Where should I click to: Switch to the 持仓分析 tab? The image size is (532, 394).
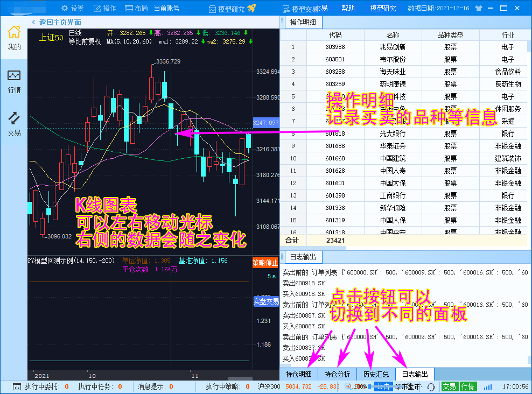pos(338,374)
